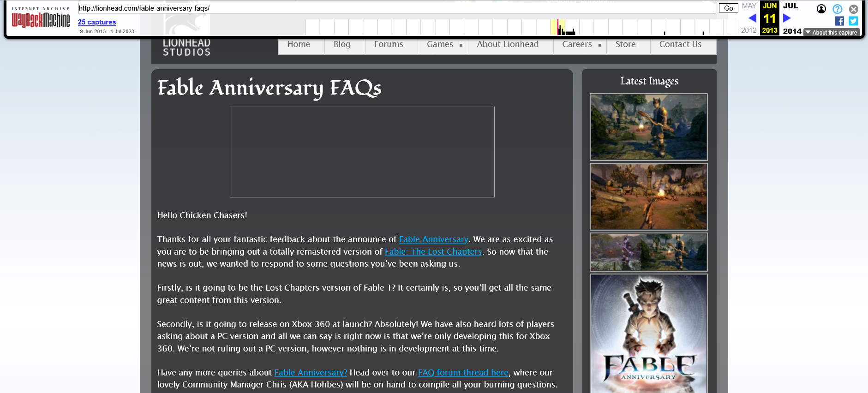Expand About this capture
The image size is (868, 393).
point(832,32)
